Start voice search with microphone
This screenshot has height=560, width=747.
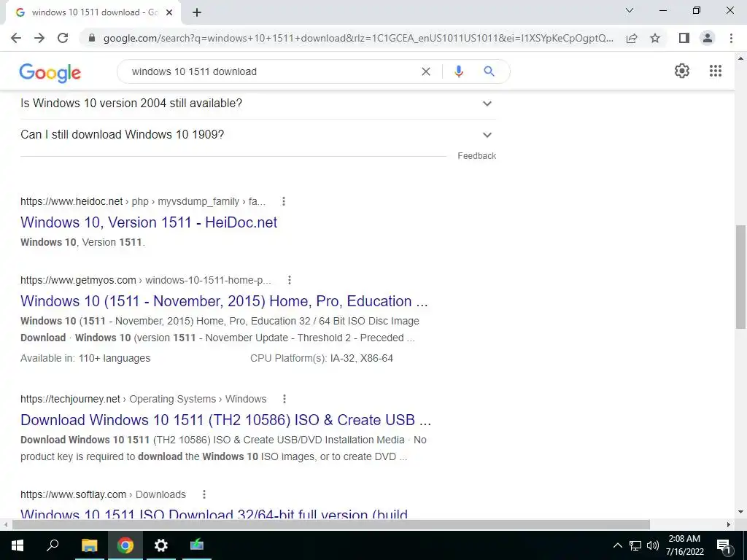click(458, 71)
